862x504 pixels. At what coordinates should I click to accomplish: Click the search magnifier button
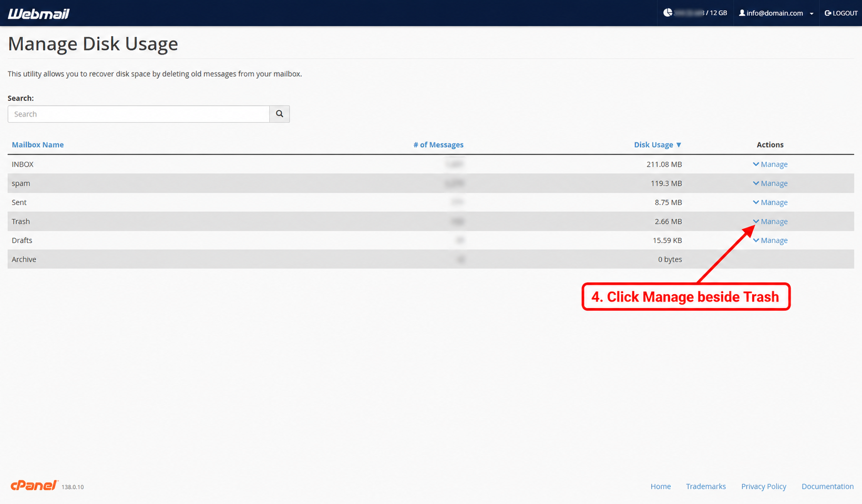tap(280, 114)
